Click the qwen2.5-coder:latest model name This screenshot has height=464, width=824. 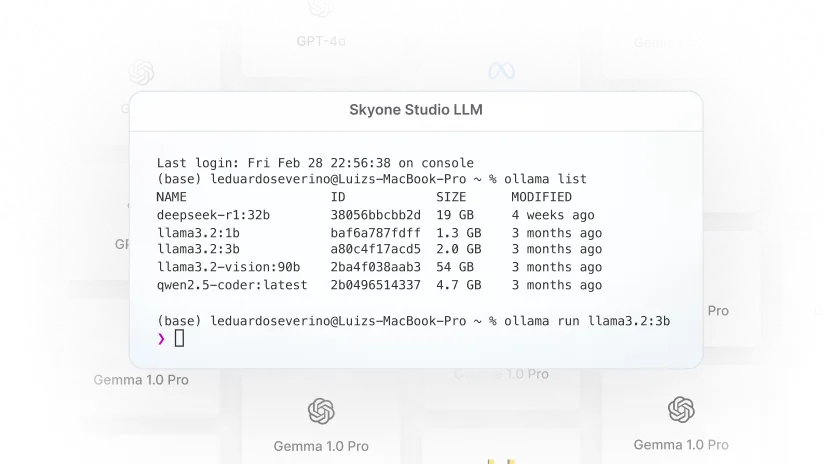[232, 285]
